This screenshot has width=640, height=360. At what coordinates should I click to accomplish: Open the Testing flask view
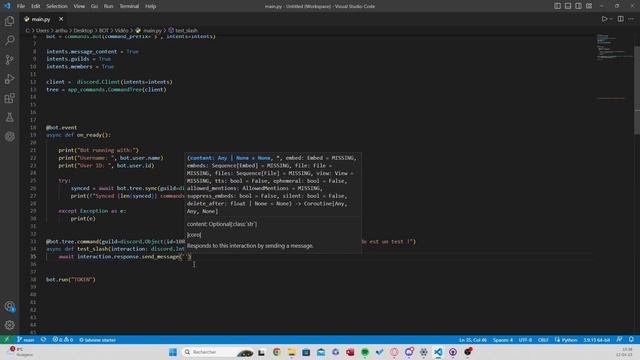9,118
